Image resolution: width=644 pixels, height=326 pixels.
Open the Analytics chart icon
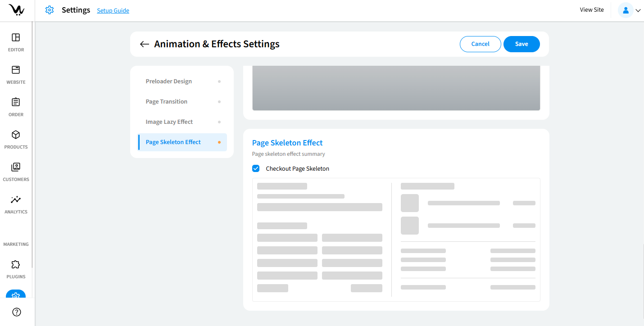16,200
